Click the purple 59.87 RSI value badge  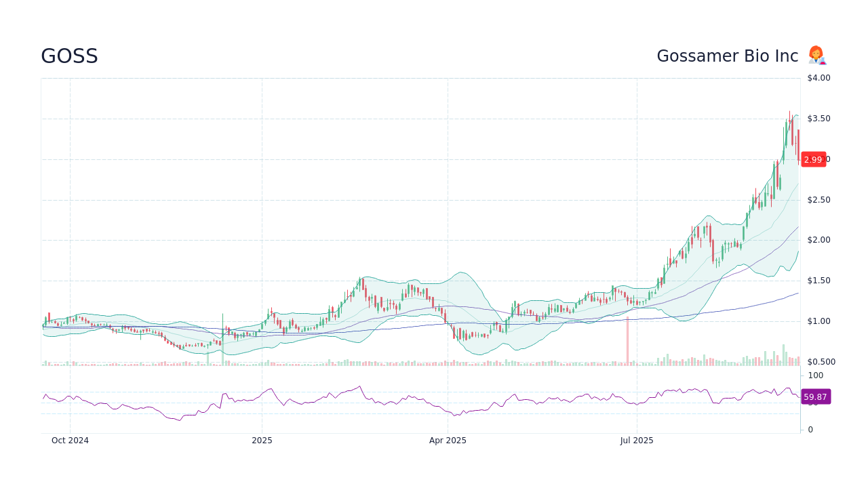click(x=815, y=396)
